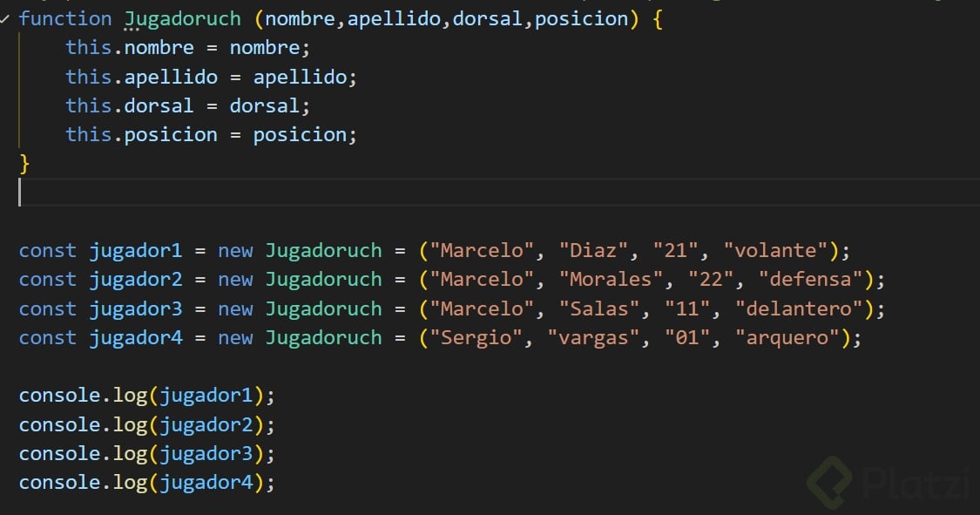Image resolution: width=980 pixels, height=515 pixels.
Task: Click the console.log(jugador4) line
Action: click(x=147, y=483)
